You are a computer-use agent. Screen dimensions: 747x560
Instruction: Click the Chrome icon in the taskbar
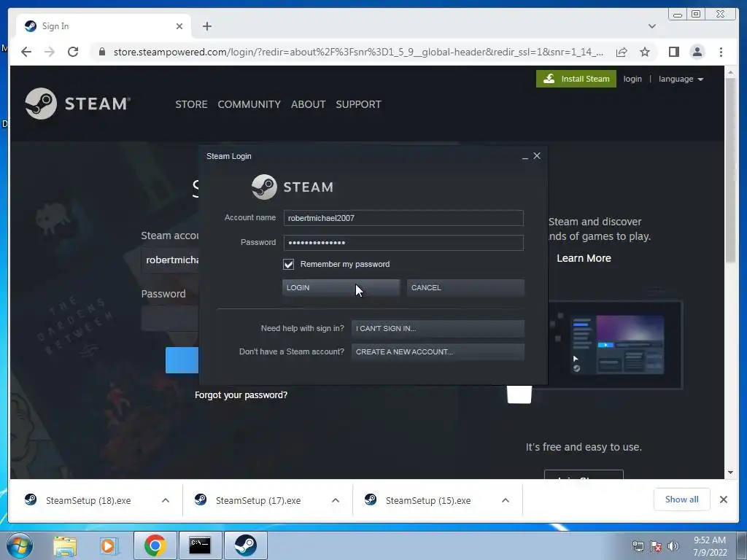155,545
